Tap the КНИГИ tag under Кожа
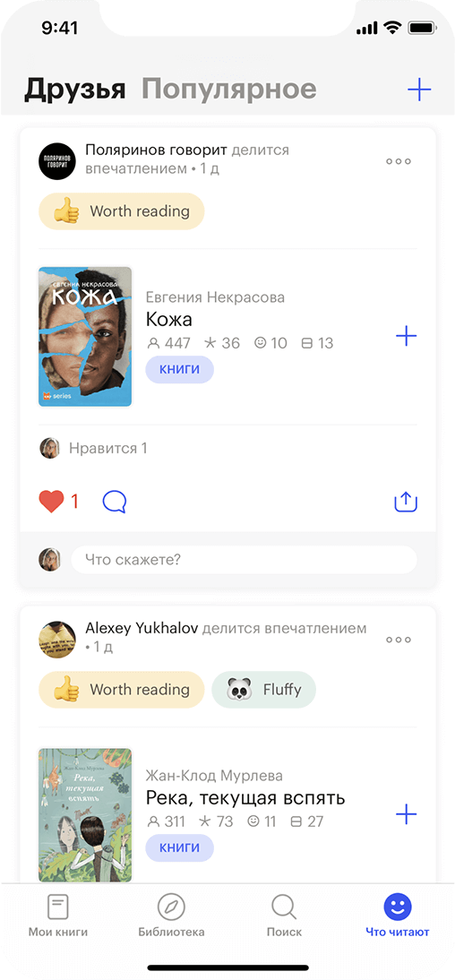 [x=180, y=369]
